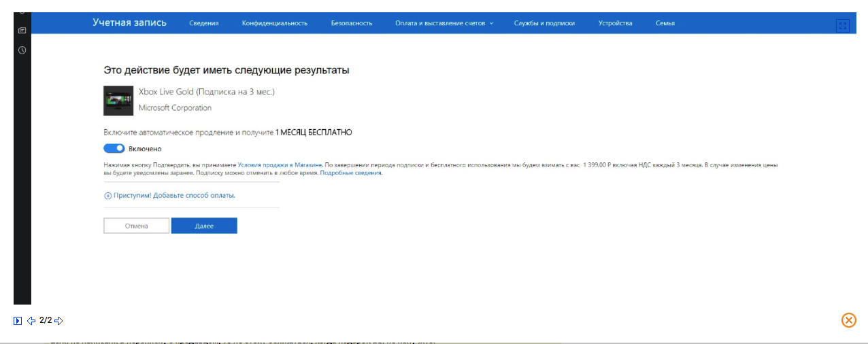Click heading 'Это действие будет иметь следующие результаты'

click(x=227, y=70)
